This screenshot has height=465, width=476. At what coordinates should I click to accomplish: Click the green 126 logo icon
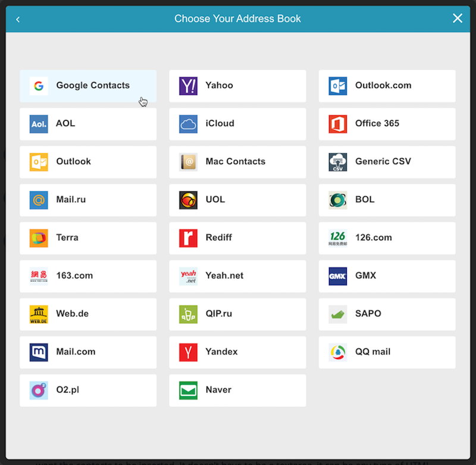[x=337, y=238]
